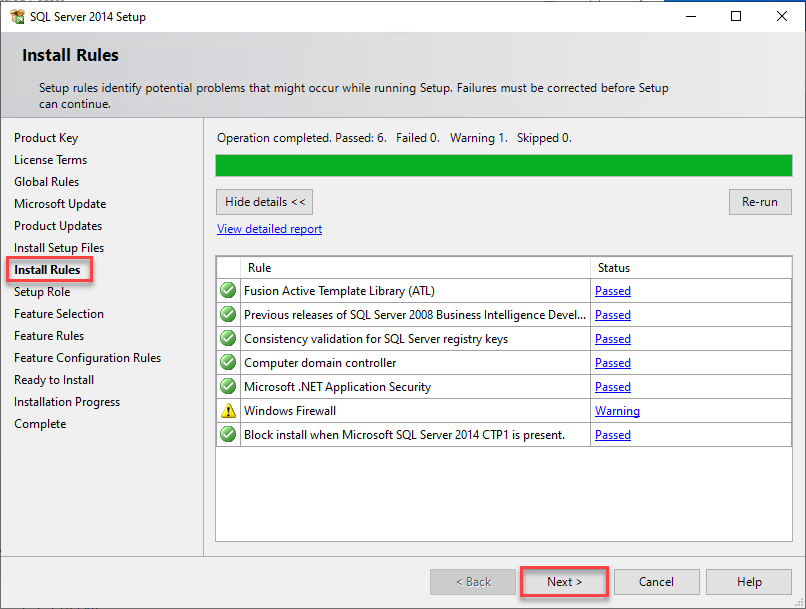Image resolution: width=806 pixels, height=609 pixels.
Task: Click green check icon for Fusion Active Template Library
Action: pyautogui.click(x=228, y=290)
